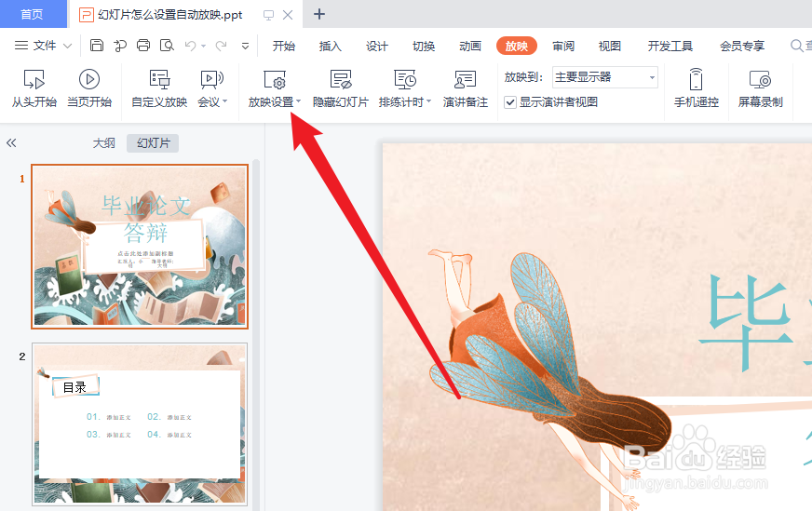The image size is (812, 511).
Task: Switch to the 视图 ribbon tab
Action: click(x=610, y=47)
